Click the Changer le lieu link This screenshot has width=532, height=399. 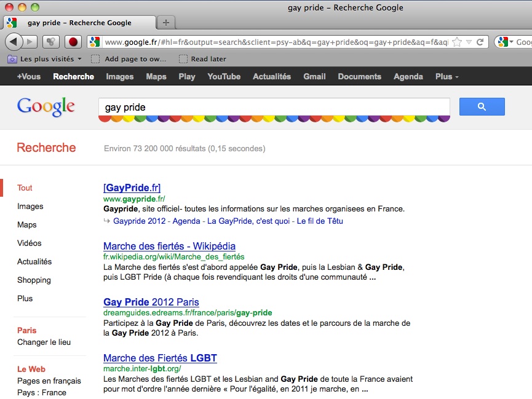[x=44, y=342]
